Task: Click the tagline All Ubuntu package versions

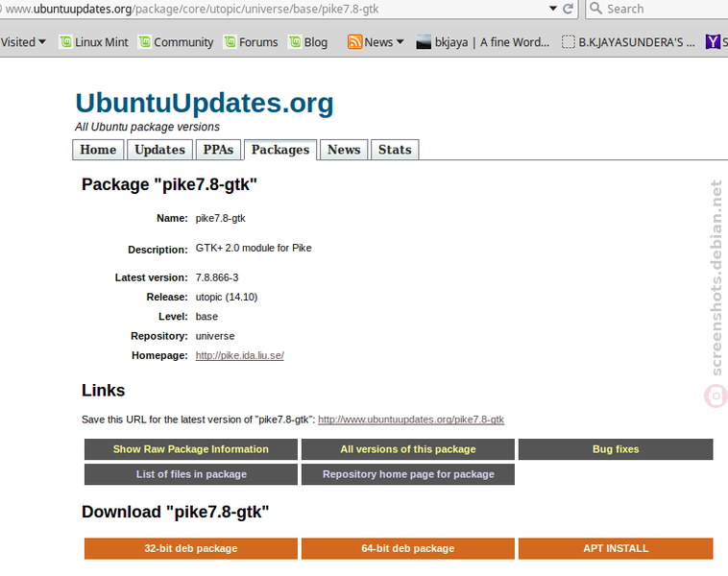Action: pyautogui.click(x=147, y=127)
